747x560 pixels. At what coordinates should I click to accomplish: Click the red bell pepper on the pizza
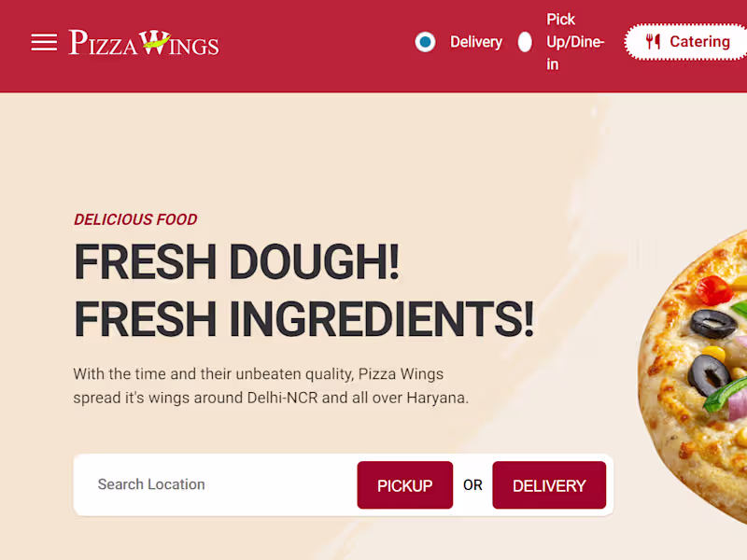coord(713,289)
